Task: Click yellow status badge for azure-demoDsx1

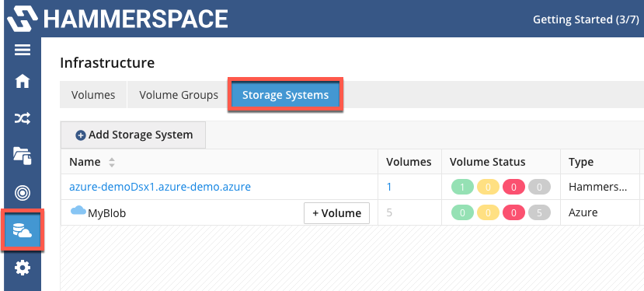Action: point(489,188)
